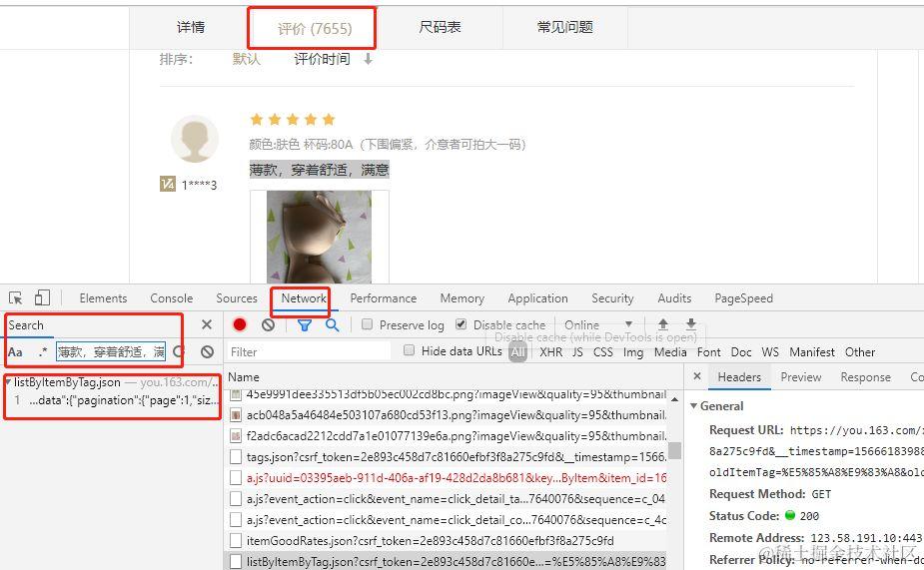
Task: Filter requests by All type
Action: point(518,352)
